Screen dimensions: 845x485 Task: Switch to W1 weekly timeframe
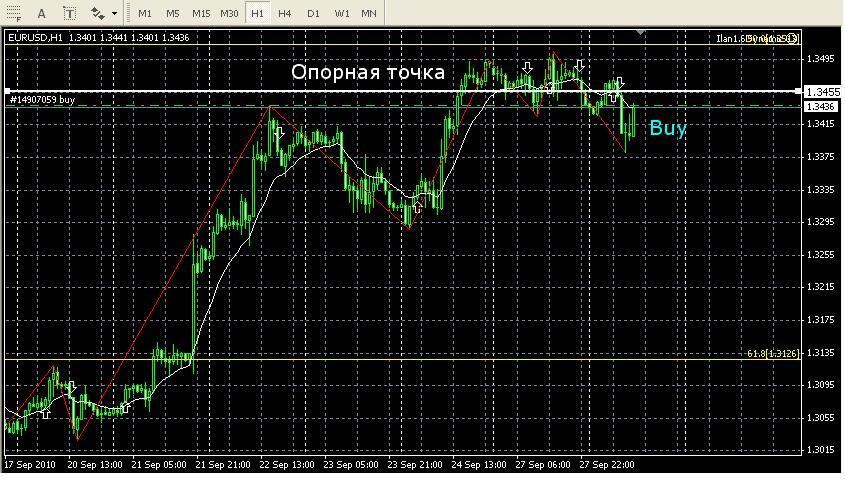342,13
